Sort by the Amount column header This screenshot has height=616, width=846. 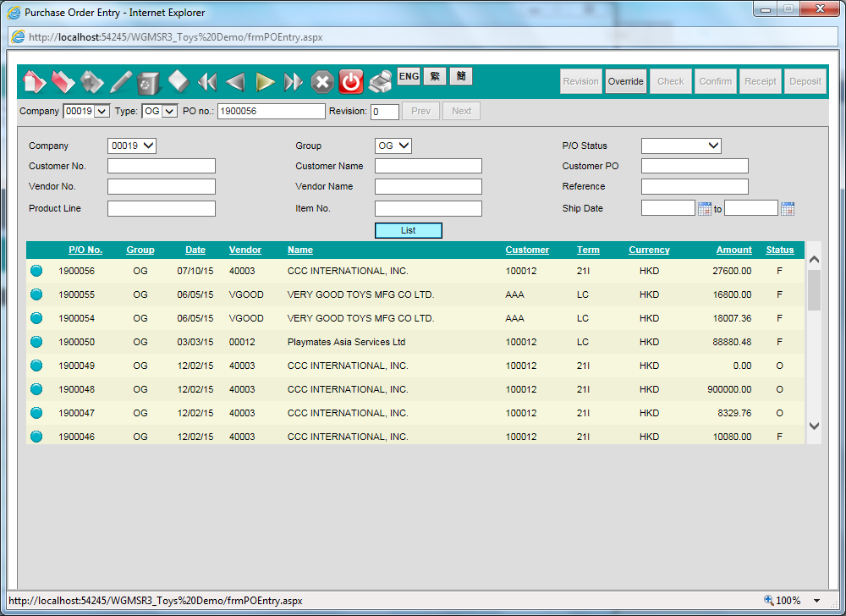point(733,250)
